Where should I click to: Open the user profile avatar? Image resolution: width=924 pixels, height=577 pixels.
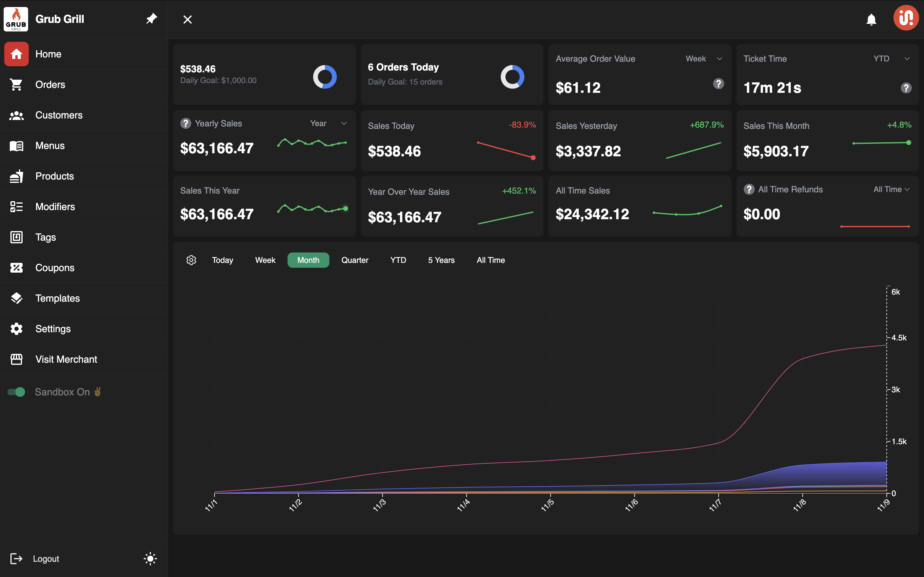click(906, 18)
